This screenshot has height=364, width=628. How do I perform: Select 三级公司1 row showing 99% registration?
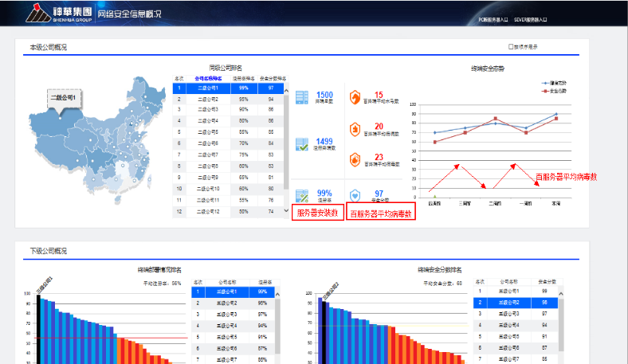233,292
